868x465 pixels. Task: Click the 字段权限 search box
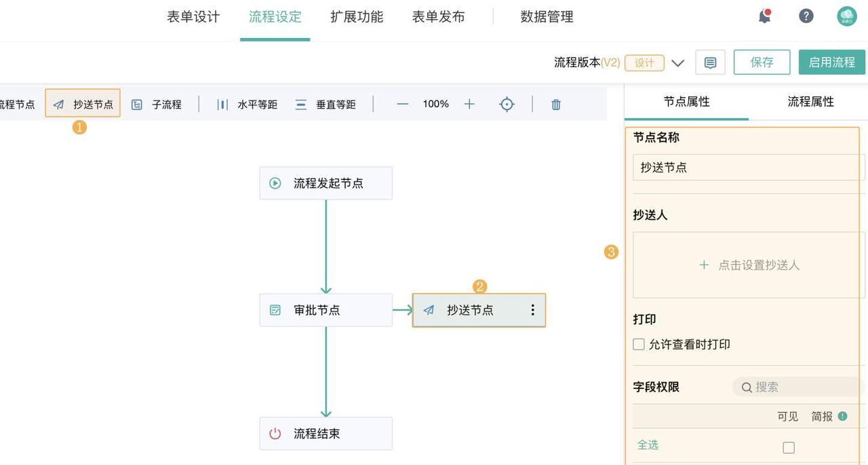coord(799,387)
